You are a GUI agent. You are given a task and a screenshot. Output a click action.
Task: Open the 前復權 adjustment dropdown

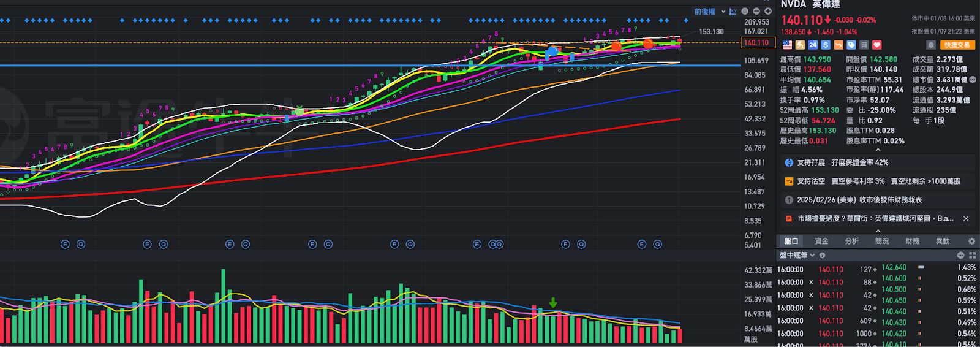(x=710, y=11)
